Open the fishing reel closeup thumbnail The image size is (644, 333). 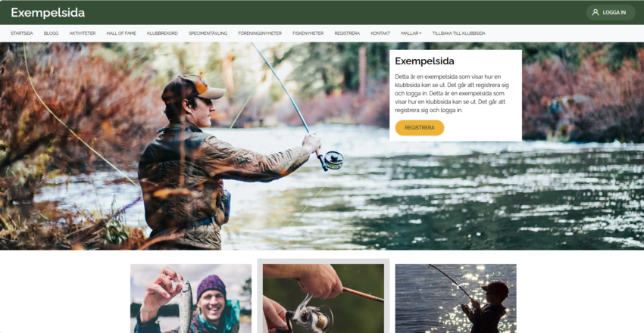324,298
